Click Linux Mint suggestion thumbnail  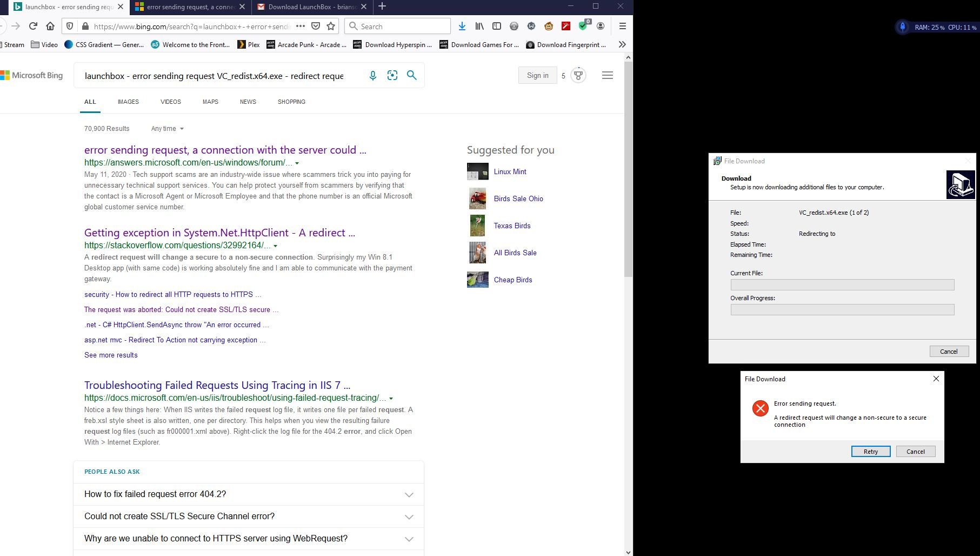[x=477, y=171]
